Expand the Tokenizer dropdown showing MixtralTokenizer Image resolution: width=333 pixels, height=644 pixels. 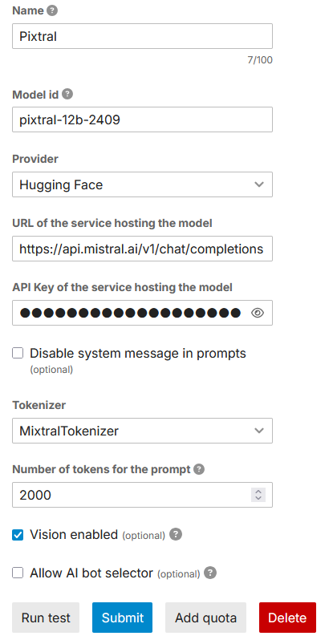click(142, 431)
